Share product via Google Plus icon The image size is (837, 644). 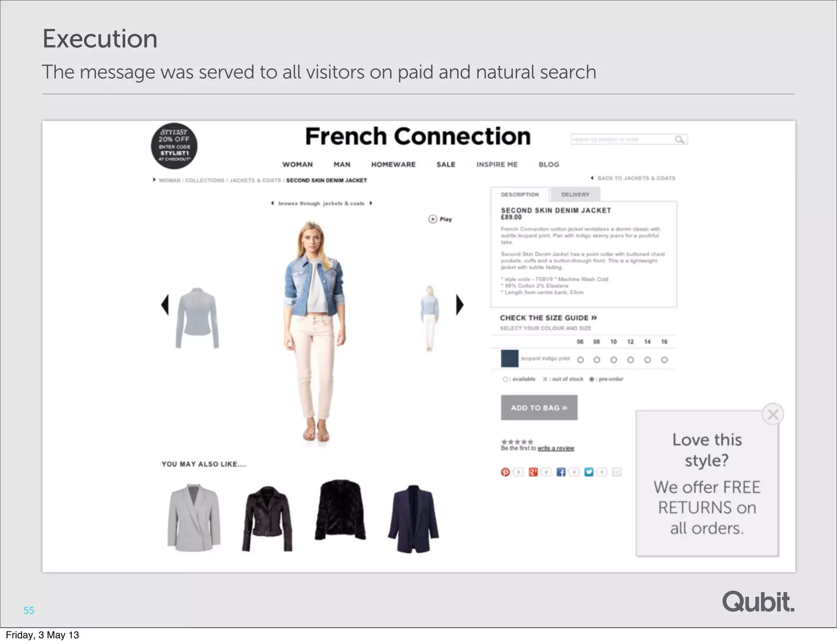[x=533, y=472]
